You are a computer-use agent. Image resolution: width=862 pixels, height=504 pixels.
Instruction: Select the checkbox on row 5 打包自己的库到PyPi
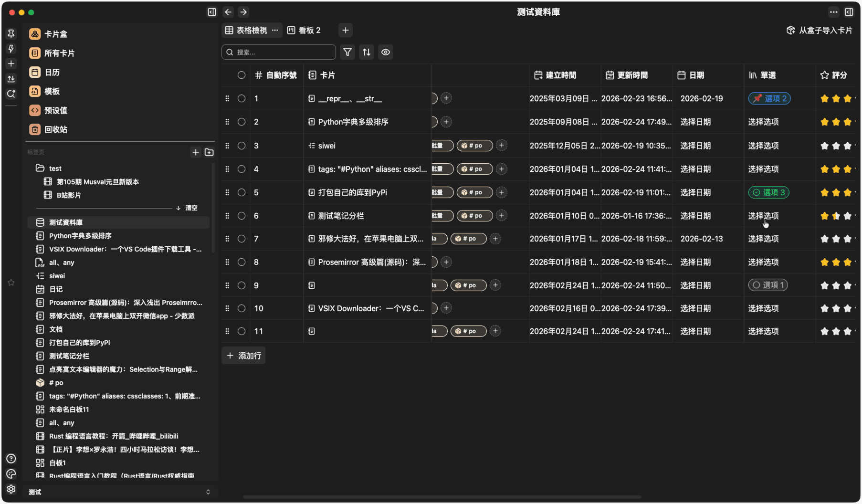(x=242, y=192)
